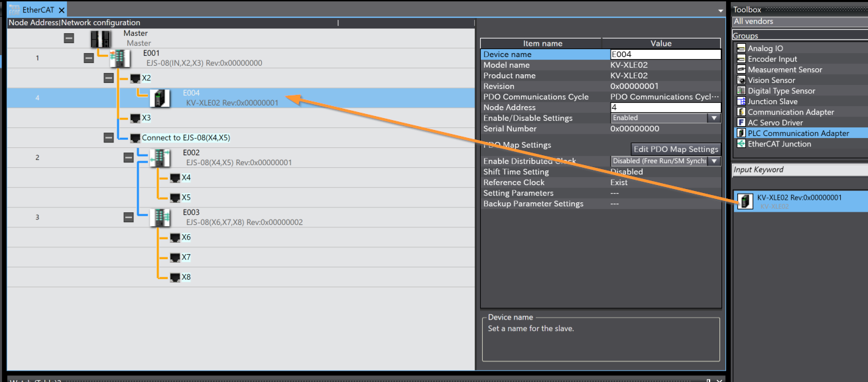The height and width of the screenshot is (382, 868).
Task: Click the Device name field E004
Action: click(664, 54)
